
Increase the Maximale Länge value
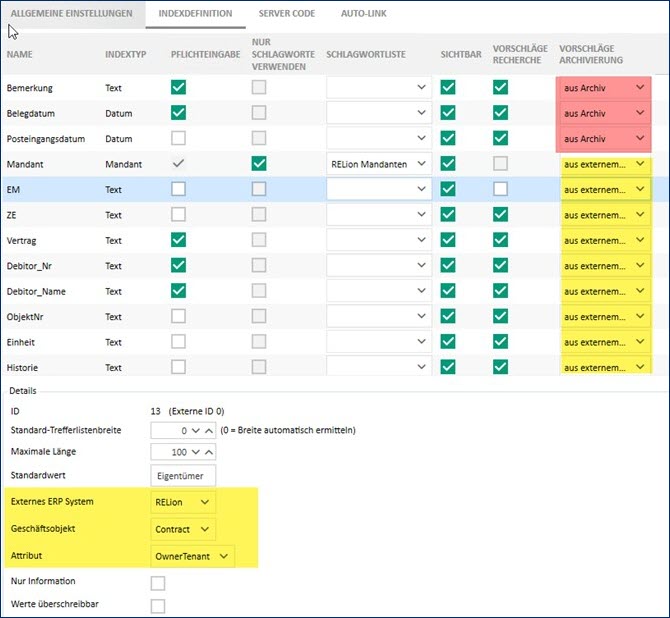(207, 452)
